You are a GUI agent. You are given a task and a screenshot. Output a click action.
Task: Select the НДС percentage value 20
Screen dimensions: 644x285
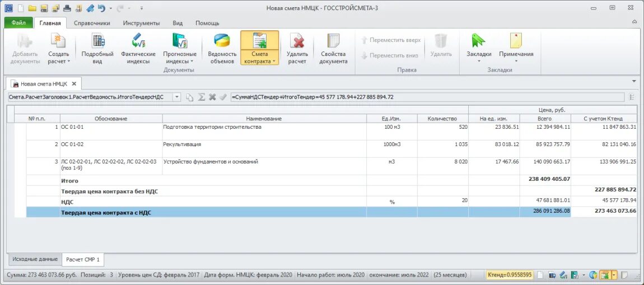point(443,201)
